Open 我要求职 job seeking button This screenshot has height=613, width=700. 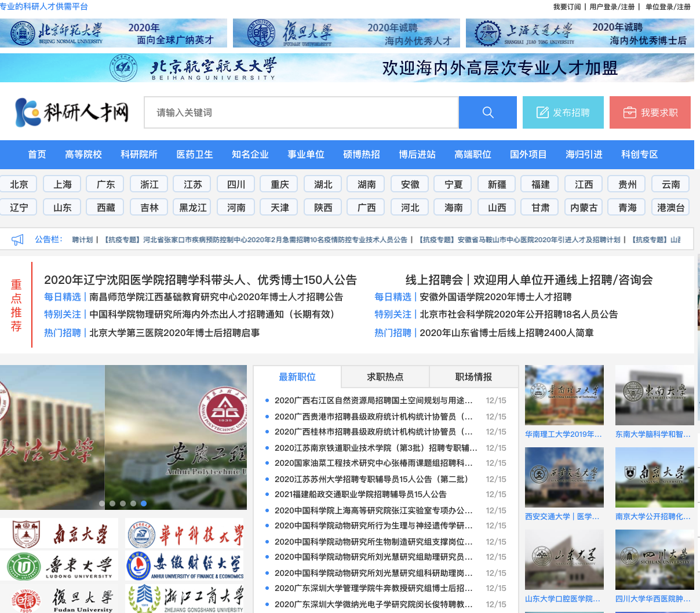click(x=650, y=112)
